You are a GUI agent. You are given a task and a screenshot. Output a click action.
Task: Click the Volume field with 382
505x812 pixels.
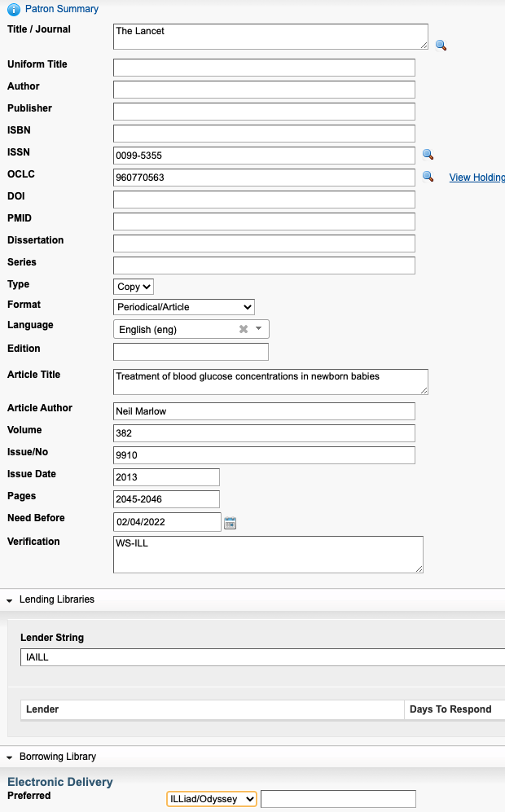(x=264, y=433)
